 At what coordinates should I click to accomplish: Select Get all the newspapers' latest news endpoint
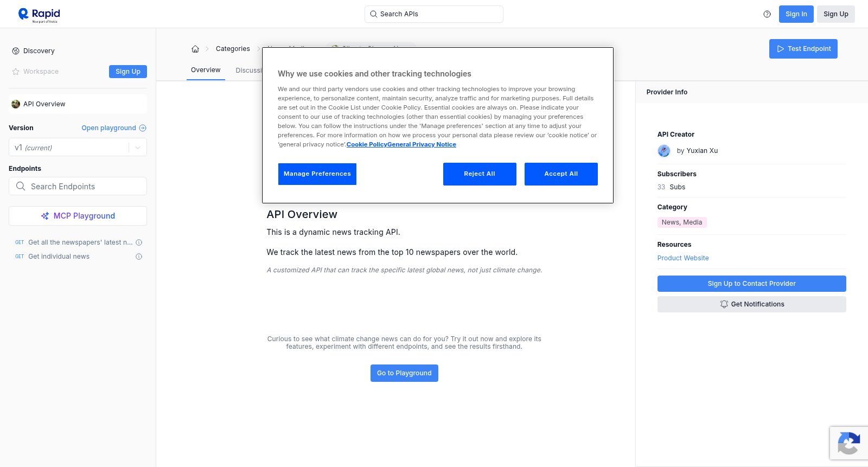click(79, 242)
